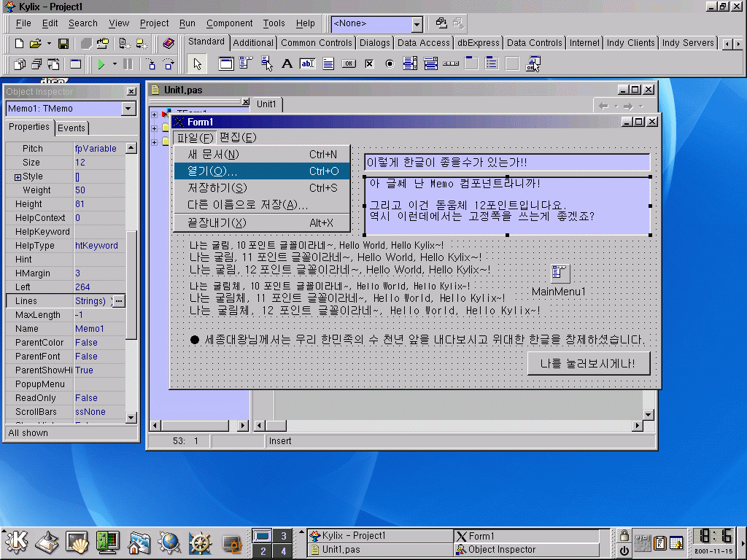This screenshot has width=747, height=560.
Task: Launch the terminal shell icon in panel
Action: click(77, 542)
